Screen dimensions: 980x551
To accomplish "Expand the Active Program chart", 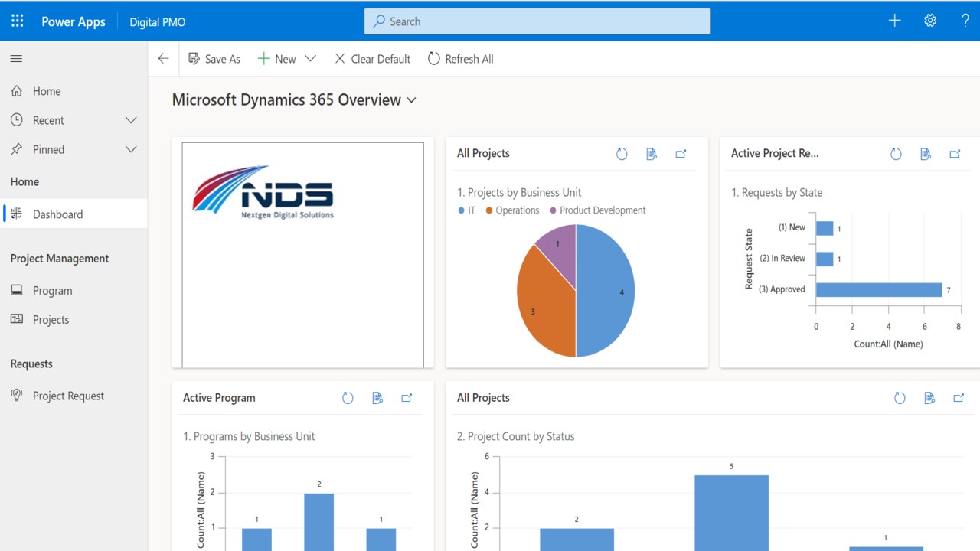I will click(x=407, y=398).
